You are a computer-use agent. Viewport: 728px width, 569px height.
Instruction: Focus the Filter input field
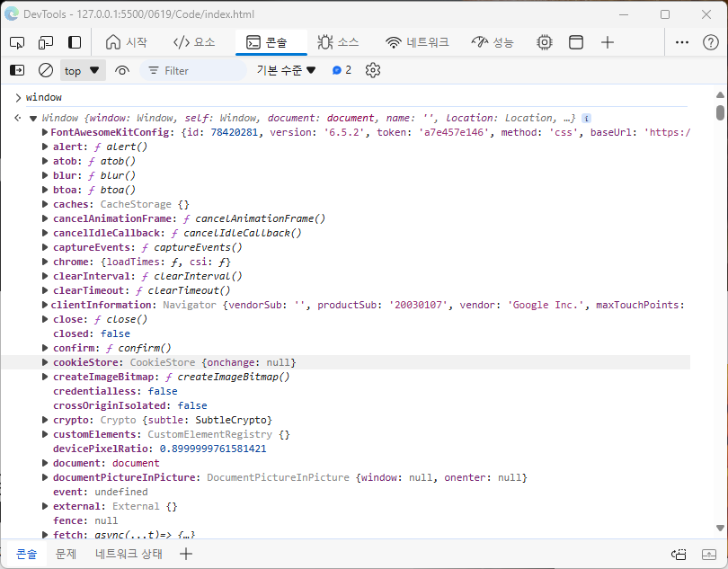[193, 71]
